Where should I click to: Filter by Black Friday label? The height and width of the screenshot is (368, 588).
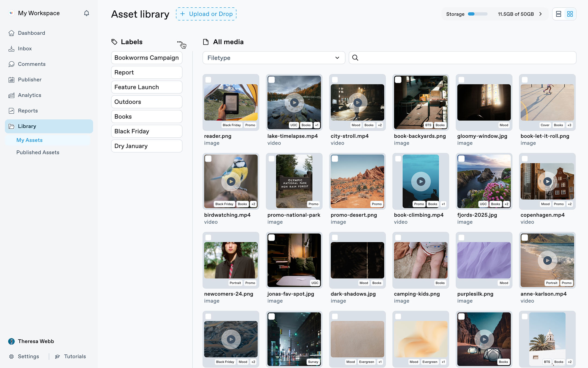tap(147, 131)
